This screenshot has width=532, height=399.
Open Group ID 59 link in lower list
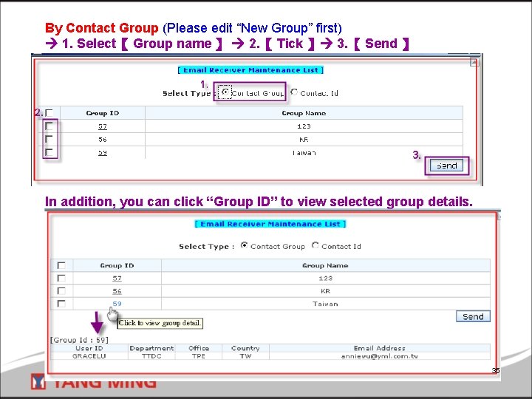117,304
